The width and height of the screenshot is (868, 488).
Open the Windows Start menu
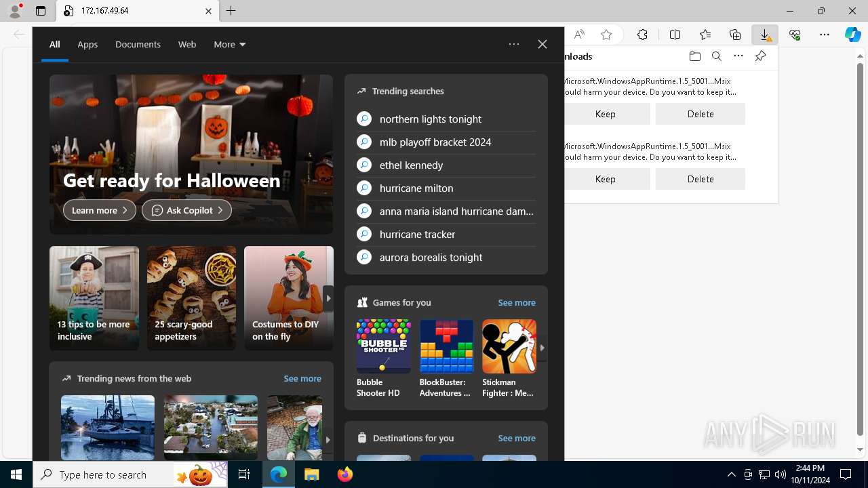(16, 474)
